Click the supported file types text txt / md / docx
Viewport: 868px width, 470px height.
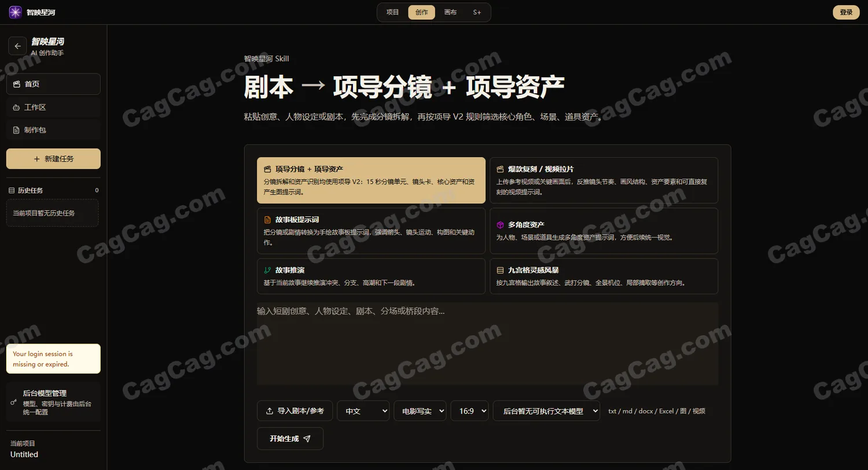(x=657, y=411)
